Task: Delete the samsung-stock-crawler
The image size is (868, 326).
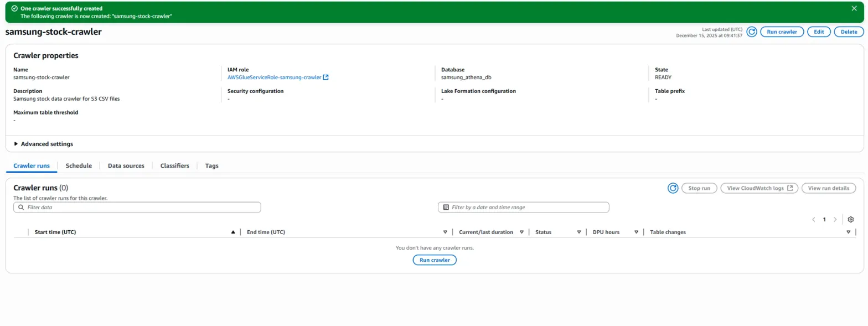Action: [849, 32]
